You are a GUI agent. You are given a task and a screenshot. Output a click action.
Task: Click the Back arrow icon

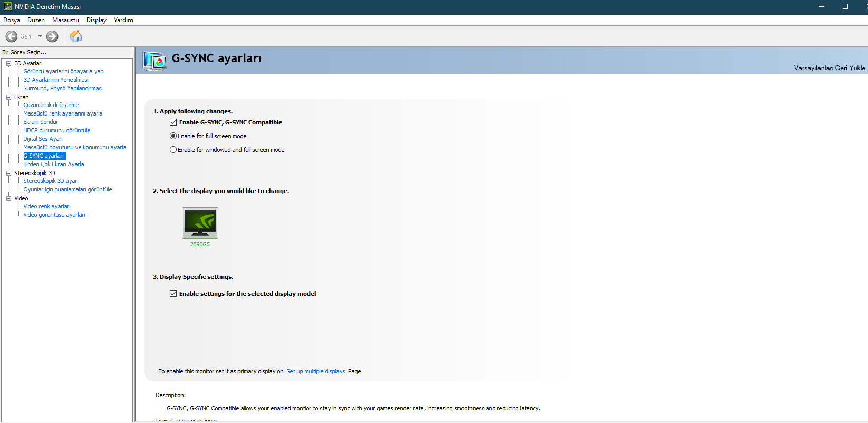[x=11, y=36]
